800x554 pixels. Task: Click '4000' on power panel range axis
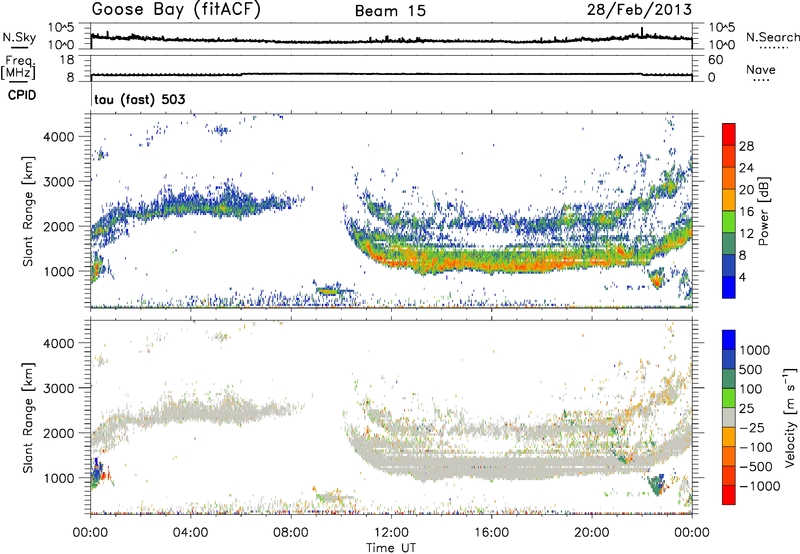coord(58,137)
